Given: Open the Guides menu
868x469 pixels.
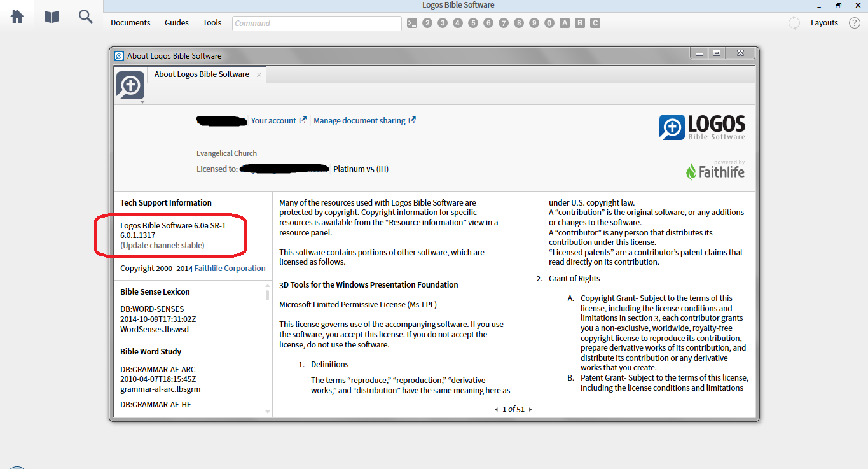Looking at the screenshot, I should click(x=177, y=23).
